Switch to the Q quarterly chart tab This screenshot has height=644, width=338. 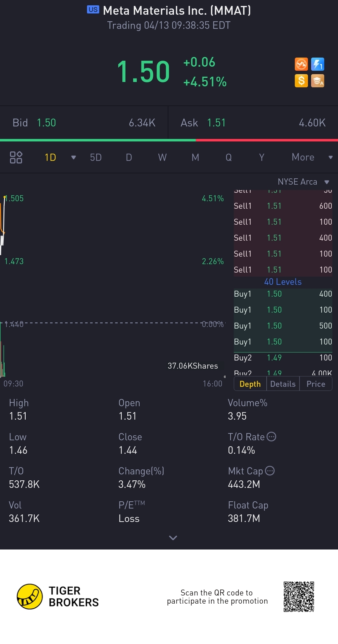[229, 157]
